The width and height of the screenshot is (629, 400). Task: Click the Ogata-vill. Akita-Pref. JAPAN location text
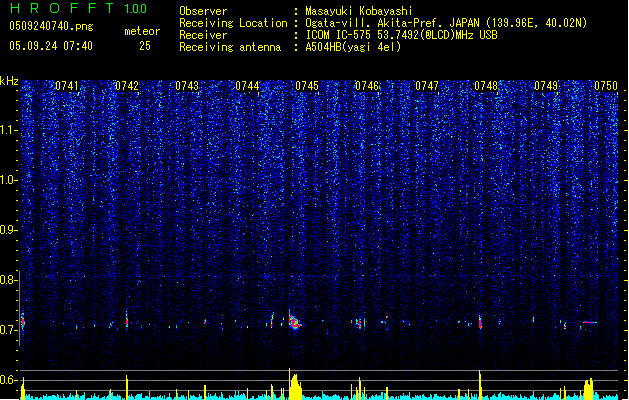[446, 23]
